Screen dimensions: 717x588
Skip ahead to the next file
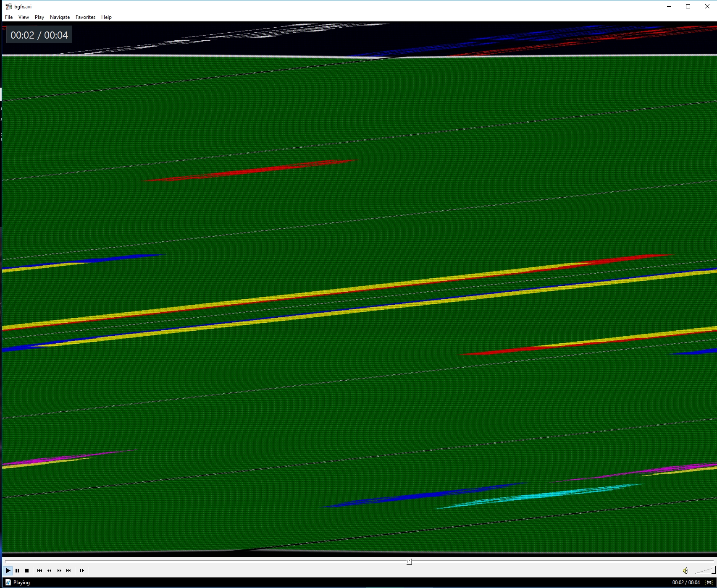point(69,570)
